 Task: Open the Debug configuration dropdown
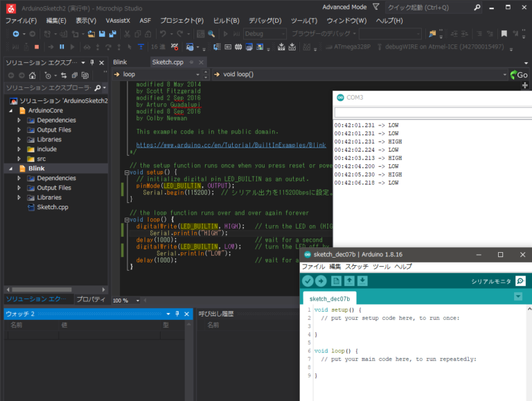click(x=264, y=34)
